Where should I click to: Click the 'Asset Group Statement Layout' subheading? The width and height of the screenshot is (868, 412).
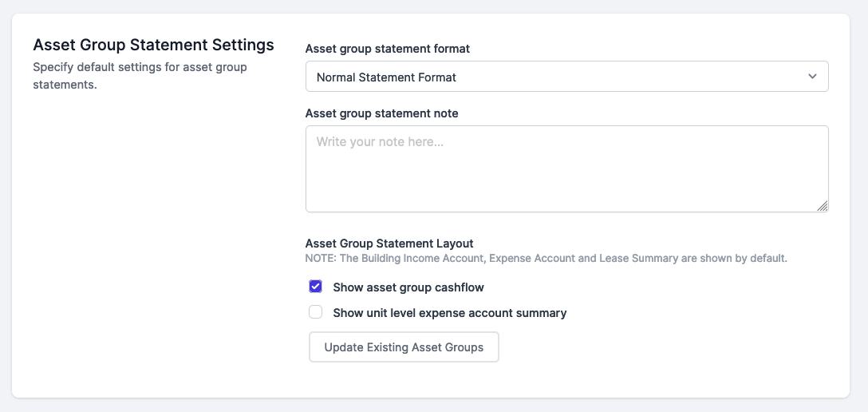tap(389, 244)
